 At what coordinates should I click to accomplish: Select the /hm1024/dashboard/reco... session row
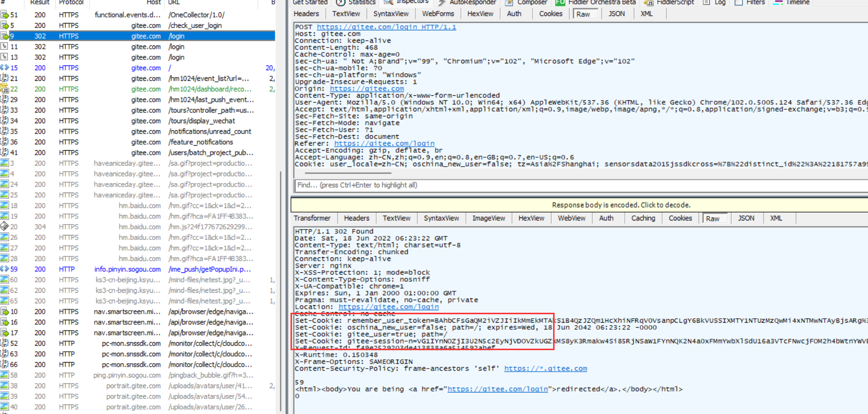pos(138,89)
